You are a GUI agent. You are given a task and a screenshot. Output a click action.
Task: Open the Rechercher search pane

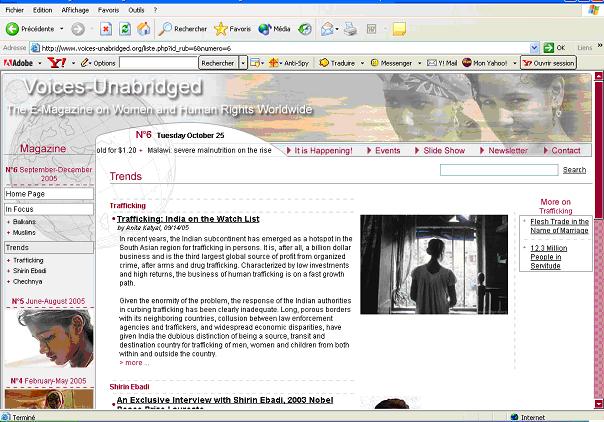(181, 29)
